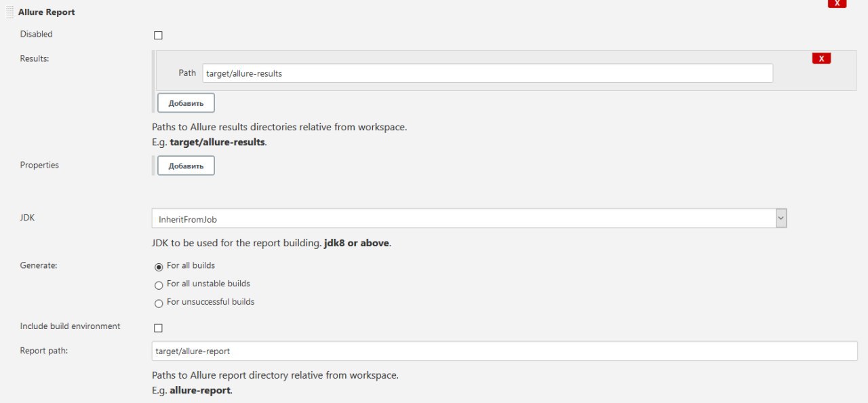
Task: Click the 'Path' label in Results row
Action: [x=187, y=73]
